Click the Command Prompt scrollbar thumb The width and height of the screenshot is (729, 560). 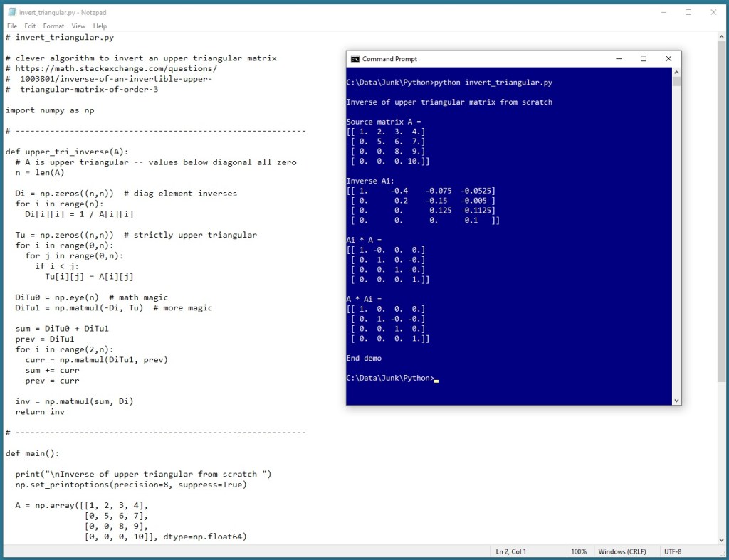[x=675, y=82]
